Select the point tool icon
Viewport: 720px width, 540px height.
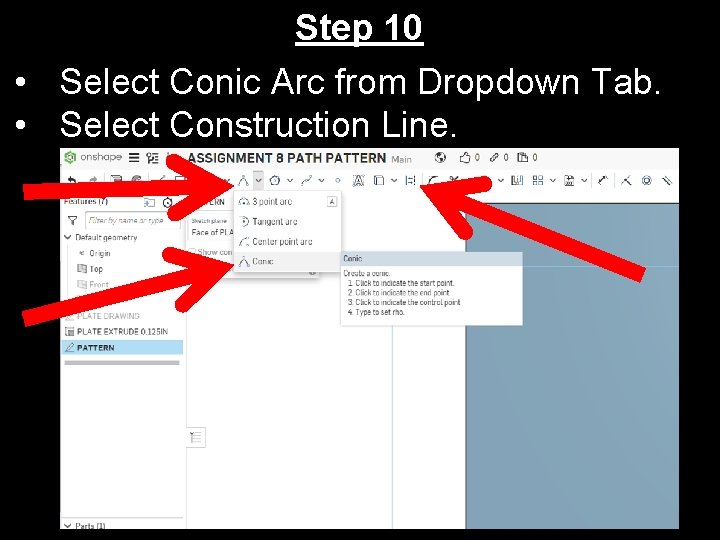click(x=338, y=180)
